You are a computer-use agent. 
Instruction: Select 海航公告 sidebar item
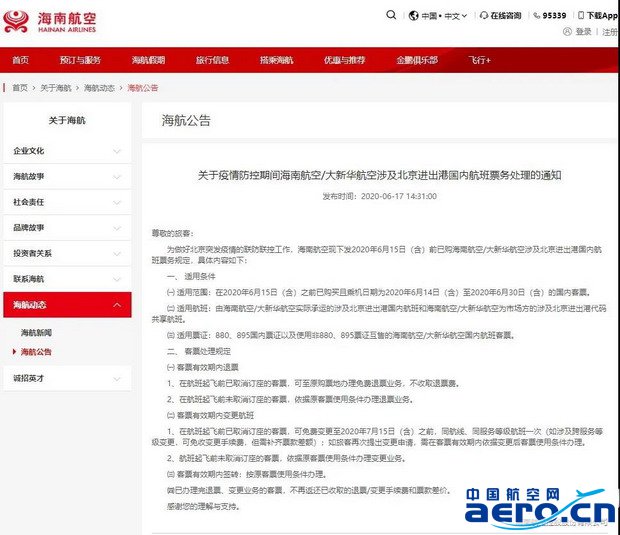(36, 352)
